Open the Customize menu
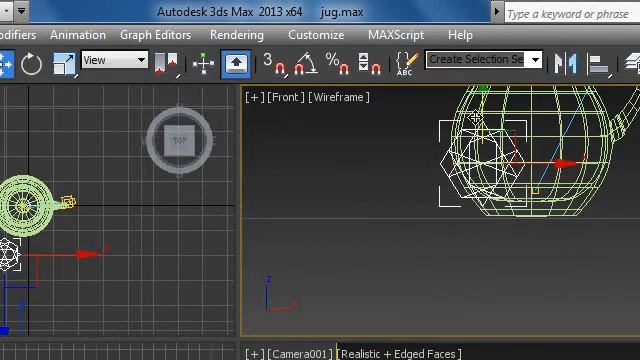This screenshot has width=640, height=360. [316, 35]
